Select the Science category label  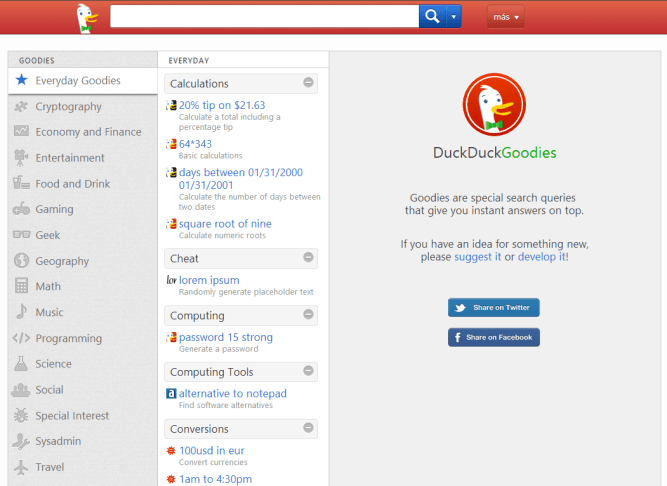click(x=53, y=364)
